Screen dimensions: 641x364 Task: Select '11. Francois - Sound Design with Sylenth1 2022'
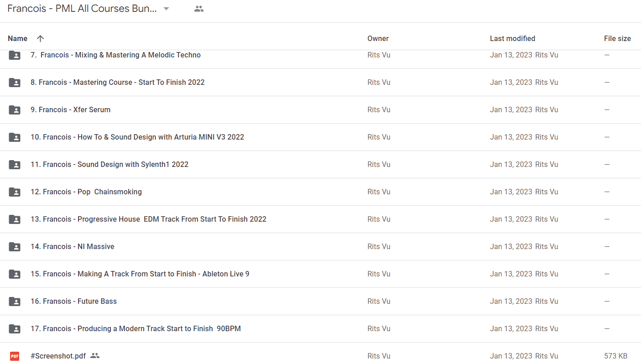tap(109, 164)
